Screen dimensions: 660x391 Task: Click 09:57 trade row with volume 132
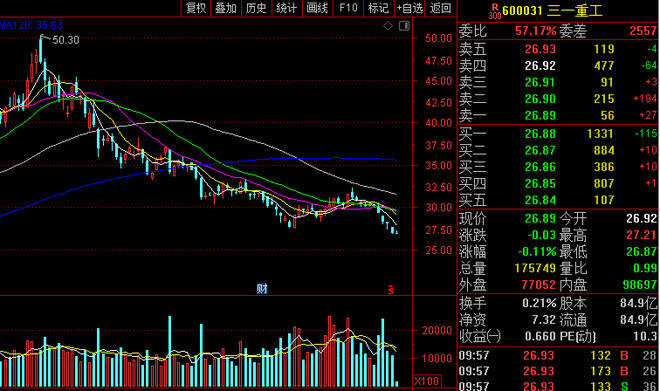558,356
